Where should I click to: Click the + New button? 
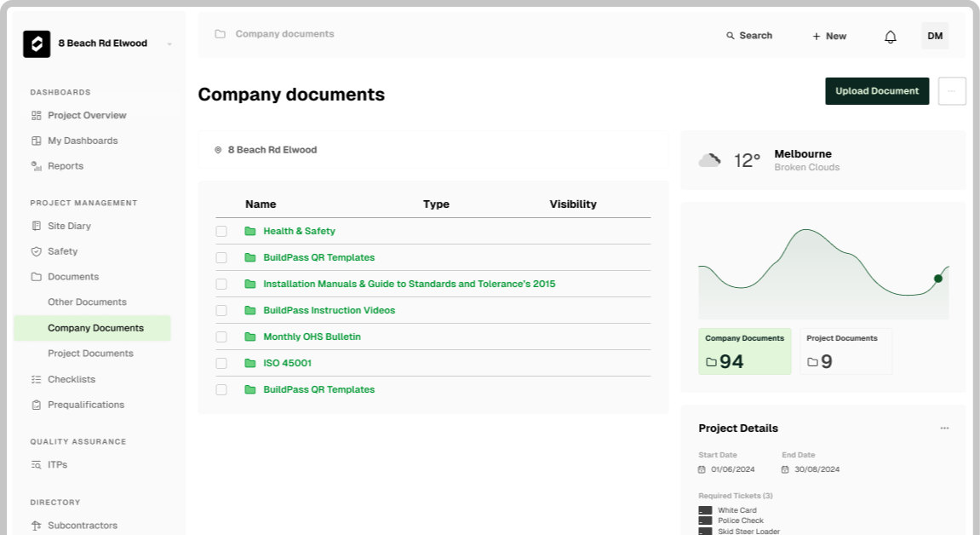pos(829,37)
